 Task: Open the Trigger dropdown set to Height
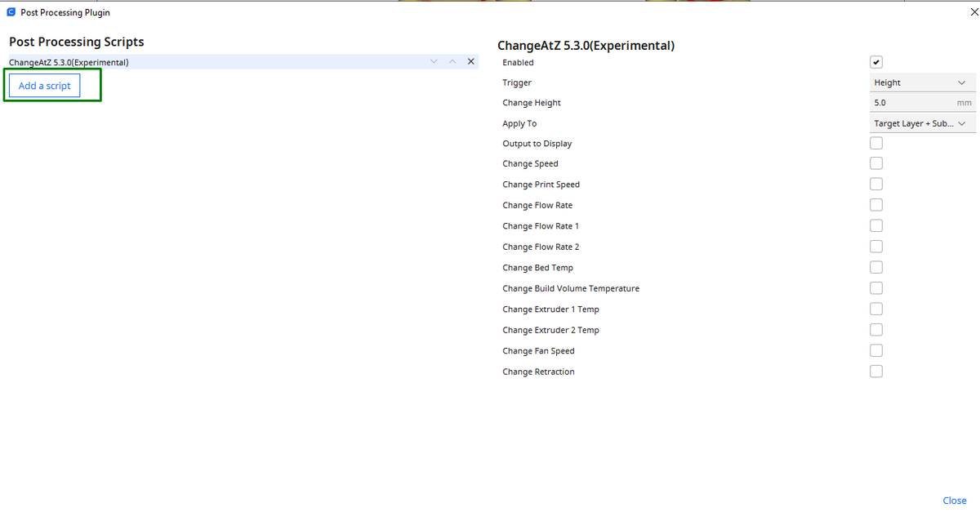pyautogui.click(x=922, y=82)
